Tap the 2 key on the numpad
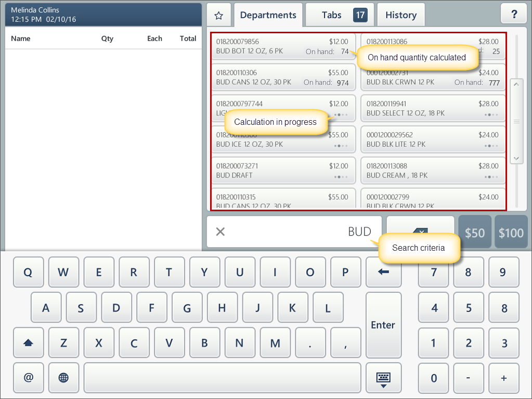The width and height of the screenshot is (532, 399). click(469, 343)
